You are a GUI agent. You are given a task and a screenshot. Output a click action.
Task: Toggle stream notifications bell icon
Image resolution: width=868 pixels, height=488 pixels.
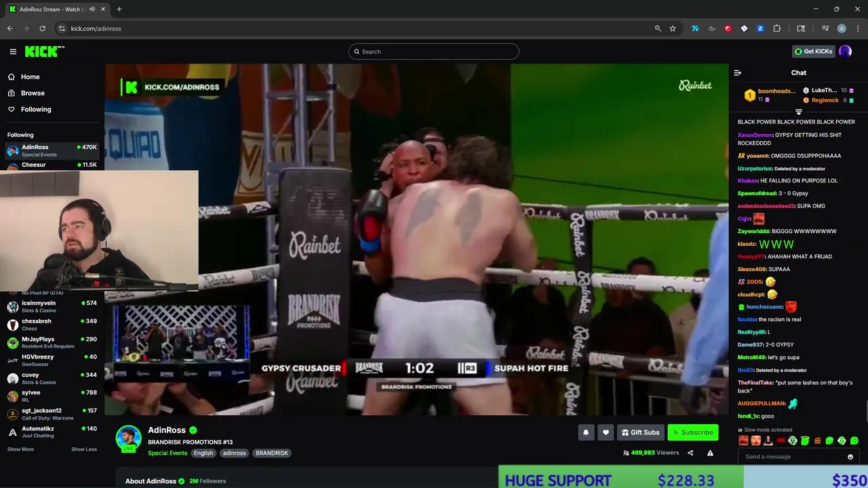point(586,432)
